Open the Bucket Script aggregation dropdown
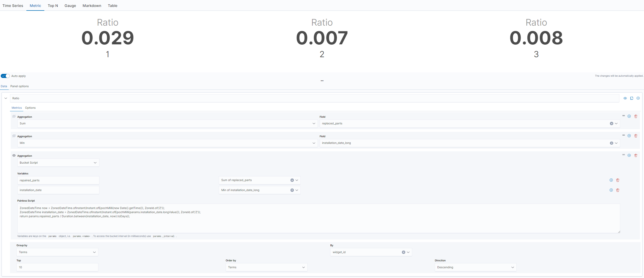The width and height of the screenshot is (644, 278). 58,163
